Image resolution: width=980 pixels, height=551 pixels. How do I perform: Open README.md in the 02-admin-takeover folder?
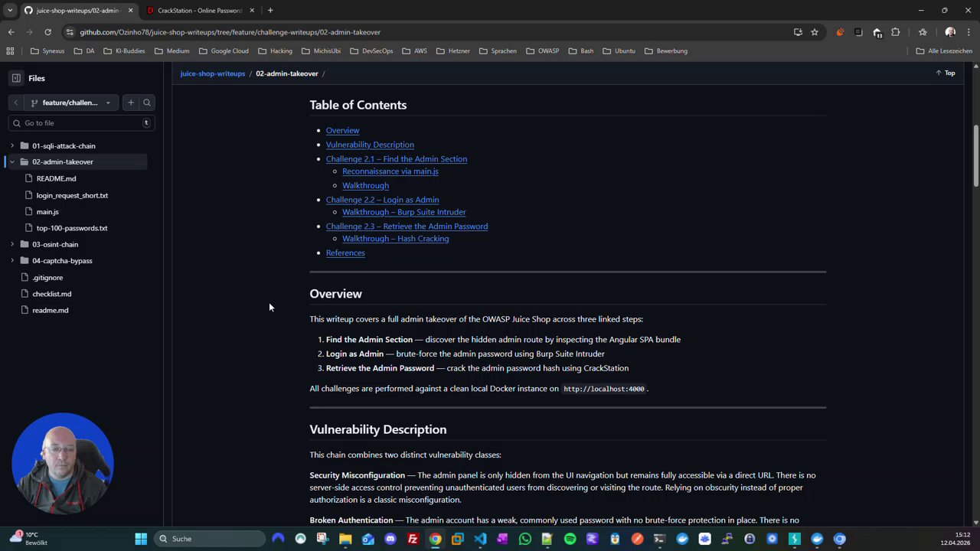(56, 178)
